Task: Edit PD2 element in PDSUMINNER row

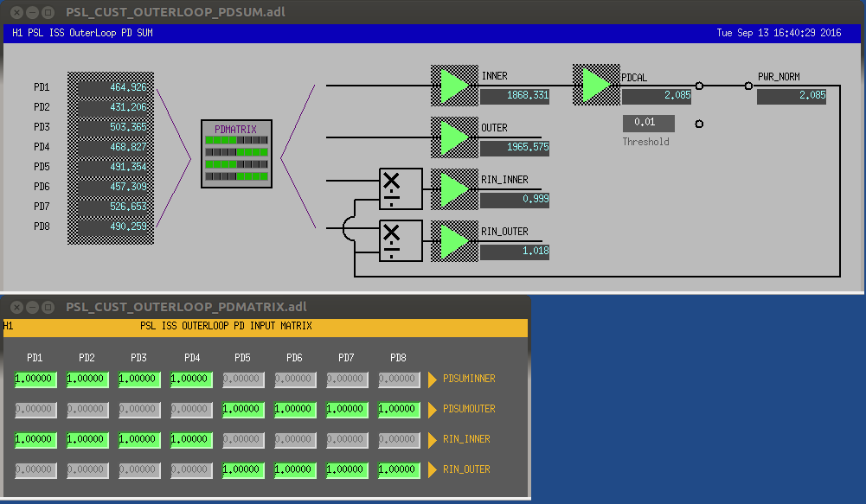Action: click(x=87, y=380)
